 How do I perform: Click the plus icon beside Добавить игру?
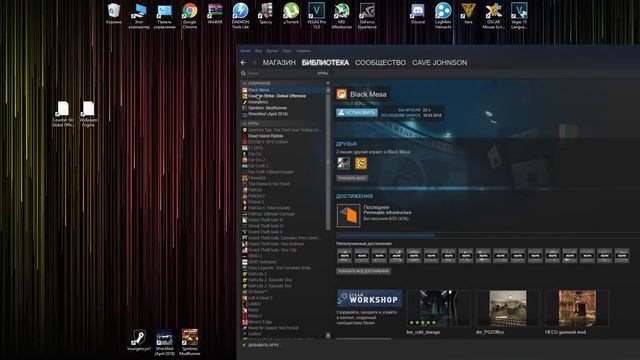pyautogui.click(x=244, y=345)
